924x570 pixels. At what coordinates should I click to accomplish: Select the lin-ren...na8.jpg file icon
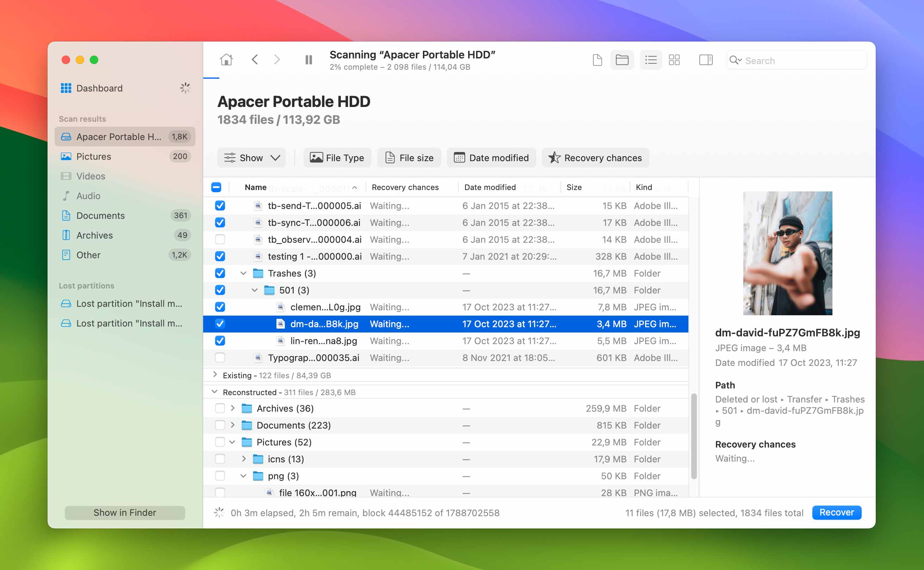coord(280,341)
